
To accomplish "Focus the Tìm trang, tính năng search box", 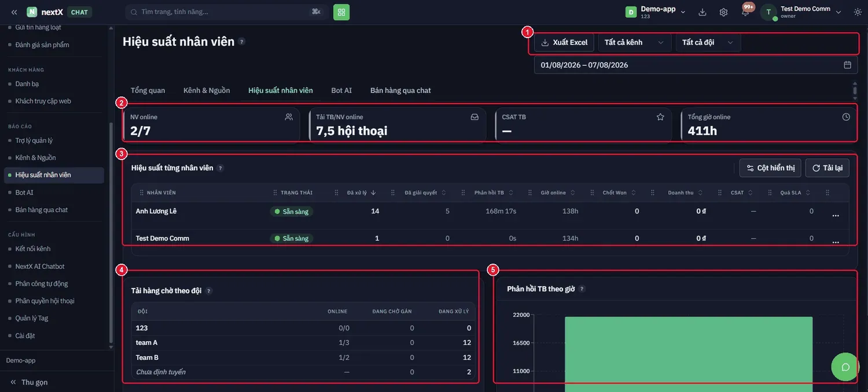I will click(227, 12).
